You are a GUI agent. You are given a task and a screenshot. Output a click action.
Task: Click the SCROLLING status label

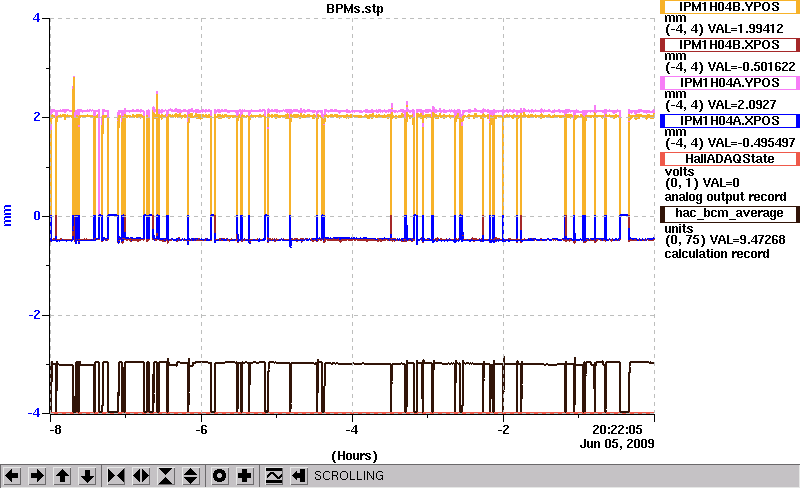coord(348,476)
